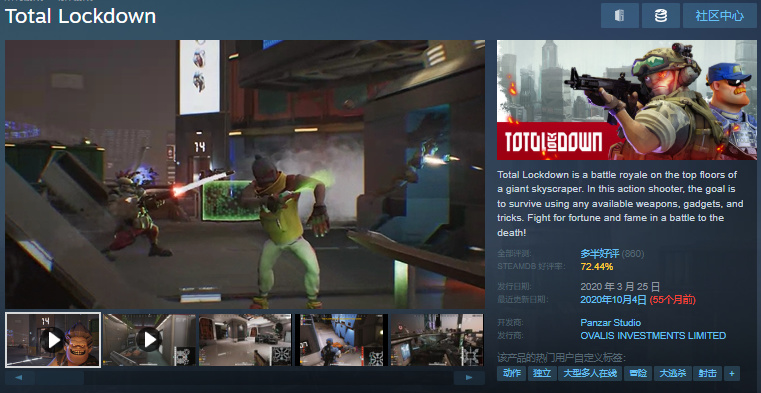
Task: Click the (55个月前) red text
Action: tap(672, 299)
